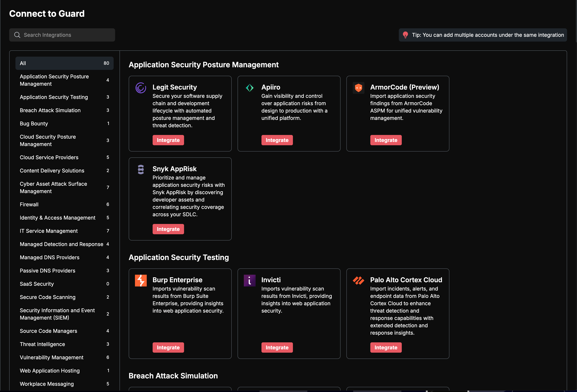Show Breach Attack Simulation integrations

click(x=64, y=110)
